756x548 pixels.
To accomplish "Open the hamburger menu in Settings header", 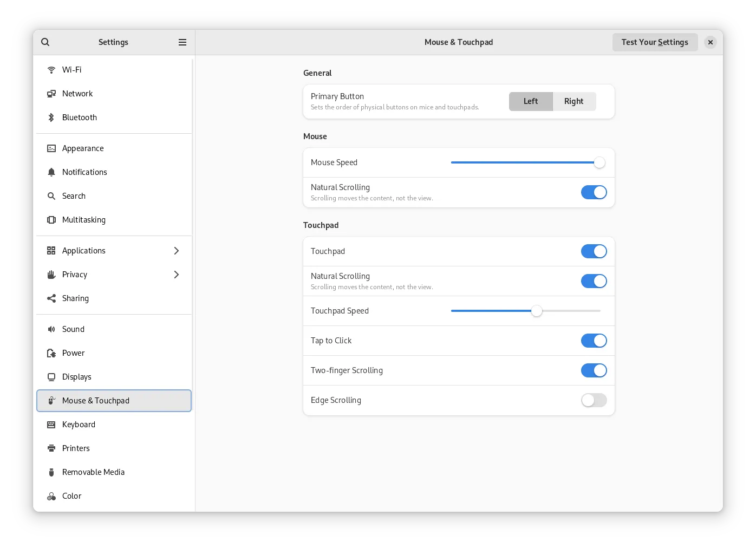I will click(183, 42).
